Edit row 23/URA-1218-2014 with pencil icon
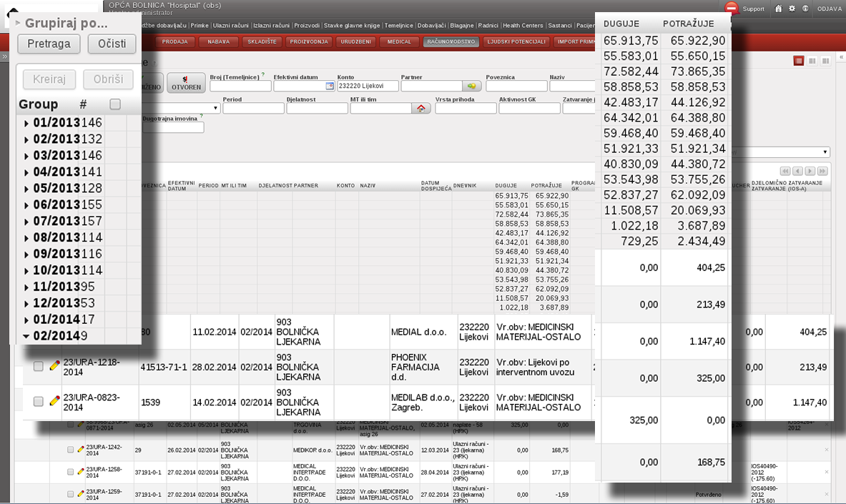 click(54, 366)
